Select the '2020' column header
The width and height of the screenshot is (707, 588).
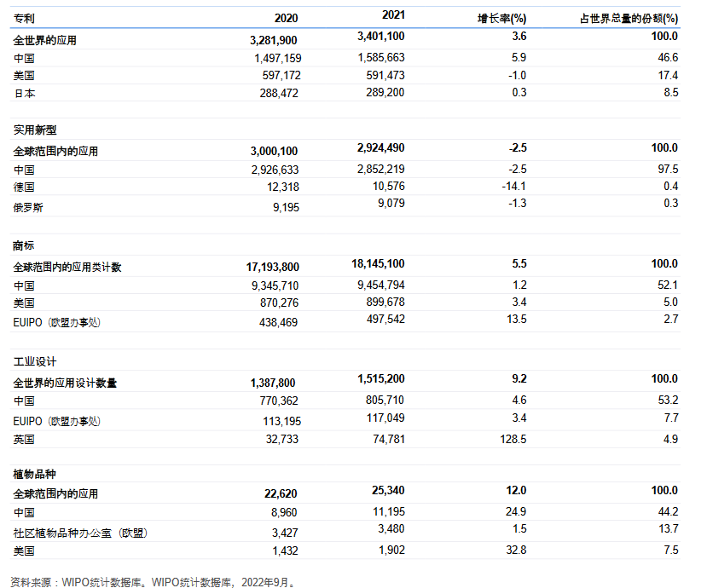click(x=287, y=19)
